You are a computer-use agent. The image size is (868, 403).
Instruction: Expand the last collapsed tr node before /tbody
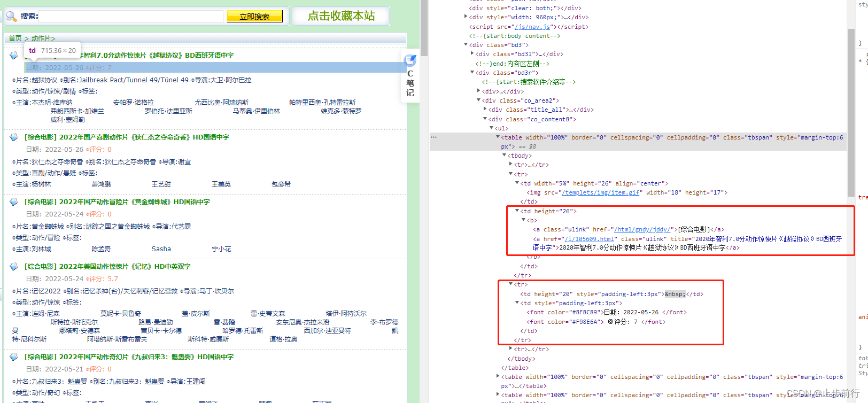point(510,349)
